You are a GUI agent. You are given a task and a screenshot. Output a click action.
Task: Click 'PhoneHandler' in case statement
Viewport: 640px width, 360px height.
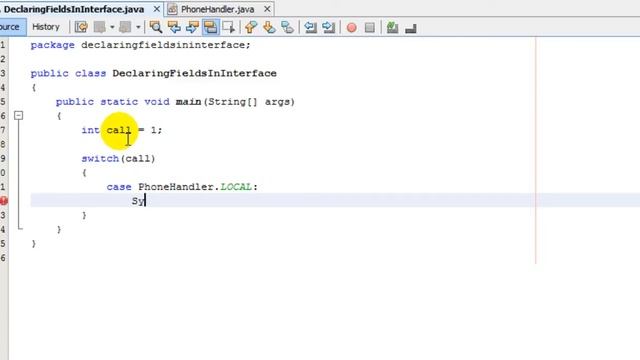click(x=176, y=187)
